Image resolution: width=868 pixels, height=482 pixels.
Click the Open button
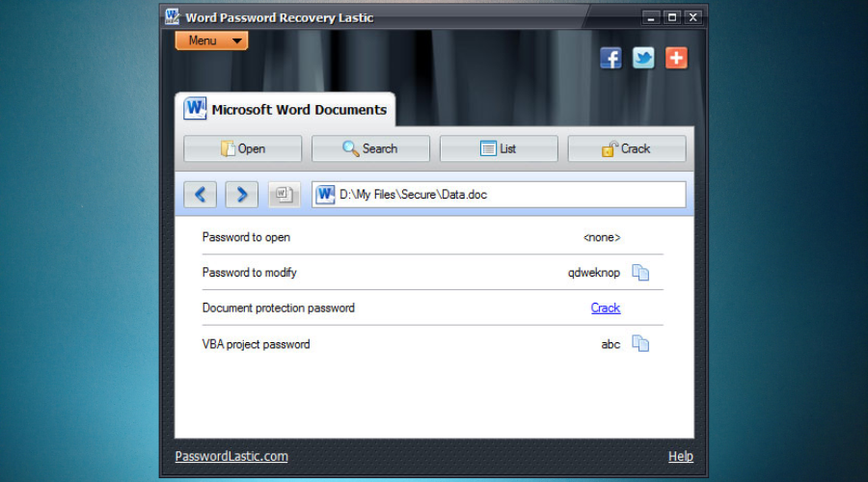coord(242,148)
